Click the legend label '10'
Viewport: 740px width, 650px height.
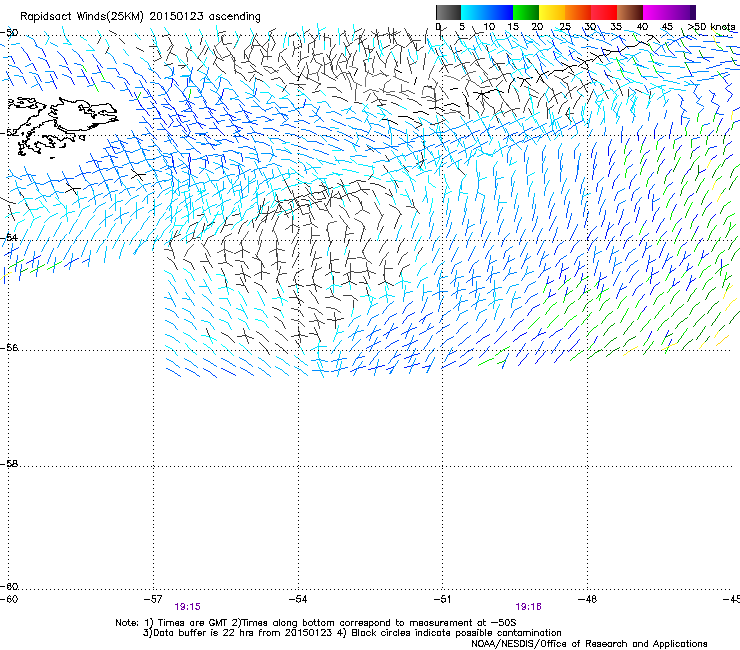(x=489, y=27)
